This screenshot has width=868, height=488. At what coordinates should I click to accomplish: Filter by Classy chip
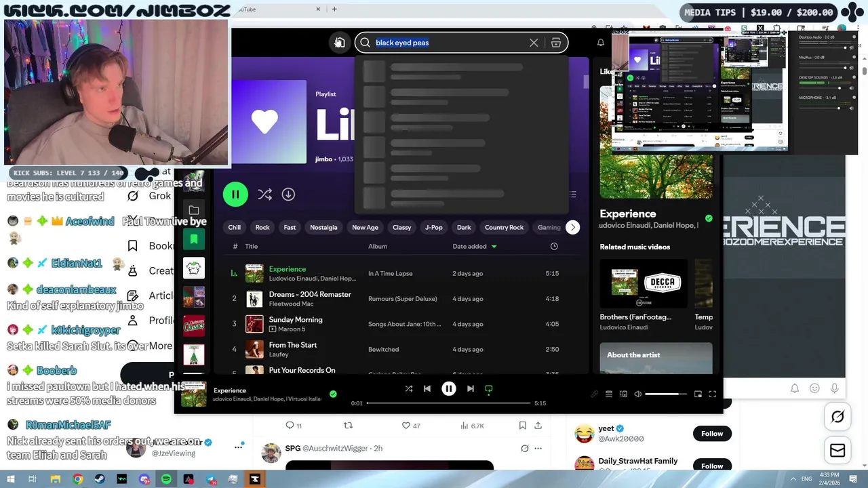coord(402,228)
